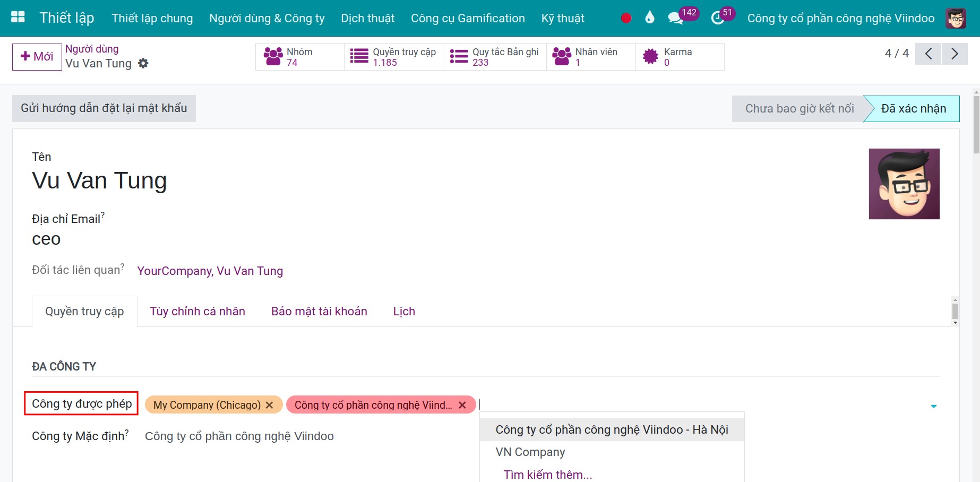Click Gửi hướng dẫn đặt lại mật khẩu
Image resolution: width=980 pixels, height=482 pixels.
pos(104,108)
